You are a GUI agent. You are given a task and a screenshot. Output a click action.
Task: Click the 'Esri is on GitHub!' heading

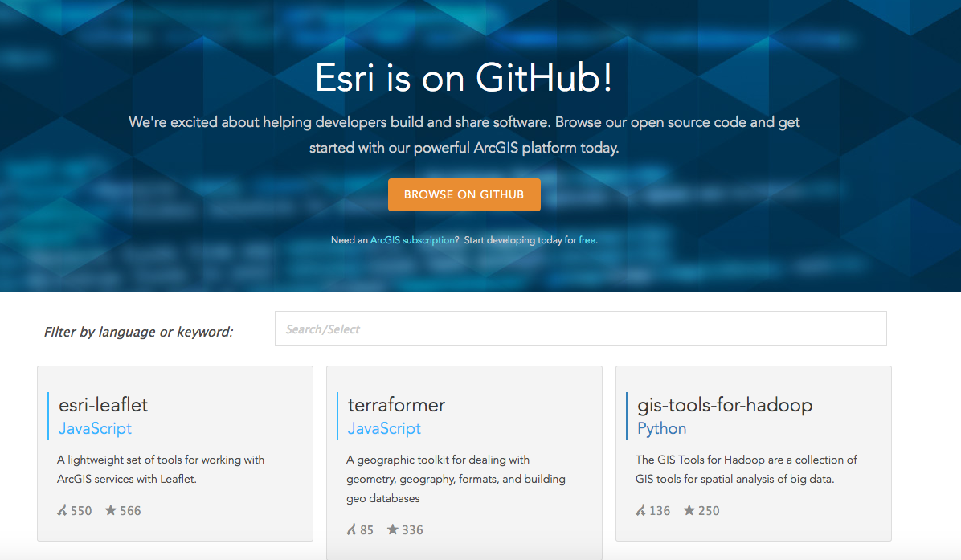[x=464, y=78]
